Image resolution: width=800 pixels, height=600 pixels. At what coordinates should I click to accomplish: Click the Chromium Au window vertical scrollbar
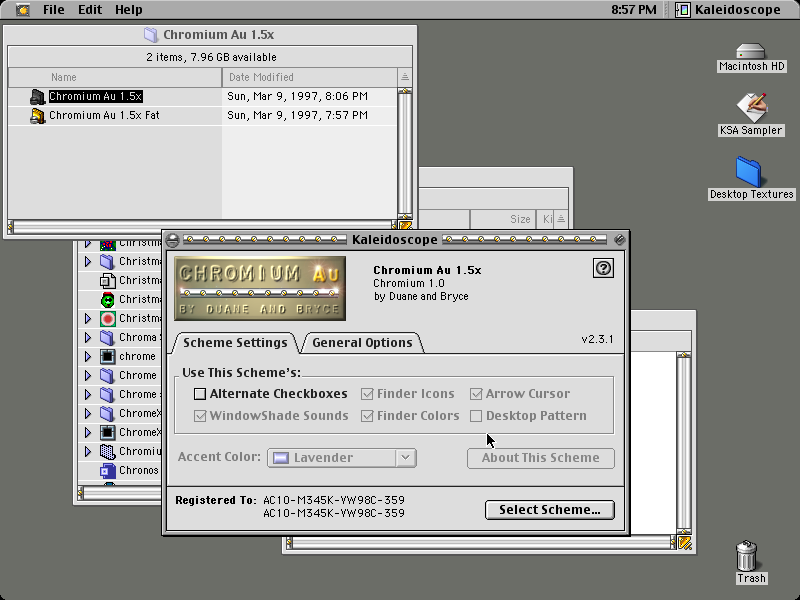[x=405, y=154]
